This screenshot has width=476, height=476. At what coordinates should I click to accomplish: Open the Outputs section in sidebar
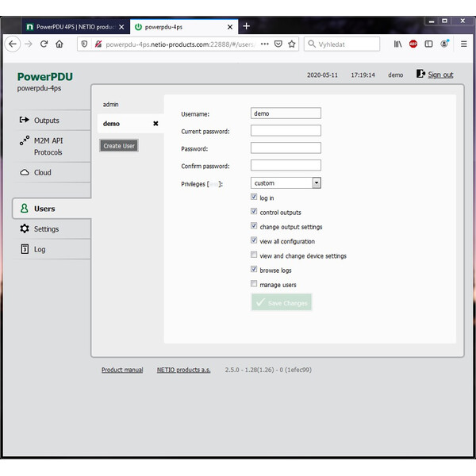coord(46,121)
